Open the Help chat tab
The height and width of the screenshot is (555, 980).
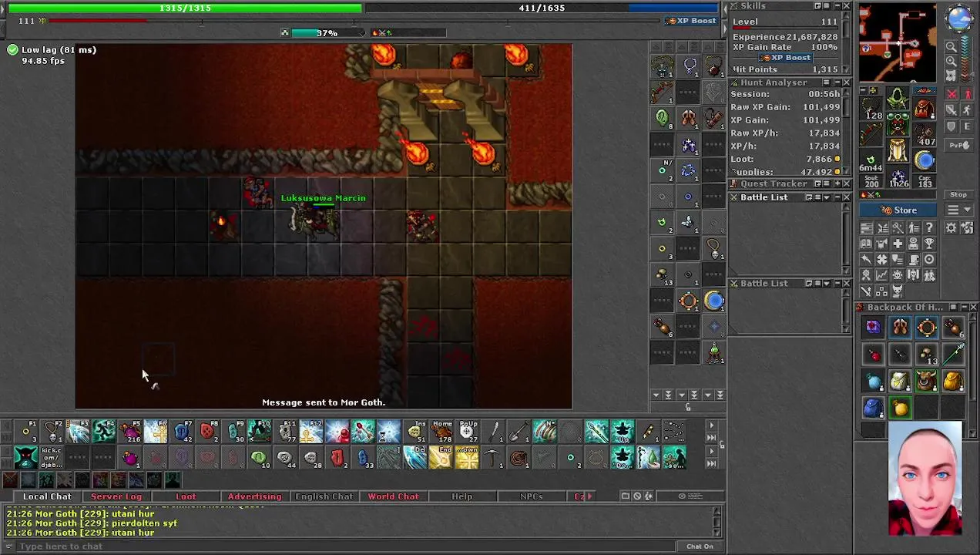(x=462, y=496)
